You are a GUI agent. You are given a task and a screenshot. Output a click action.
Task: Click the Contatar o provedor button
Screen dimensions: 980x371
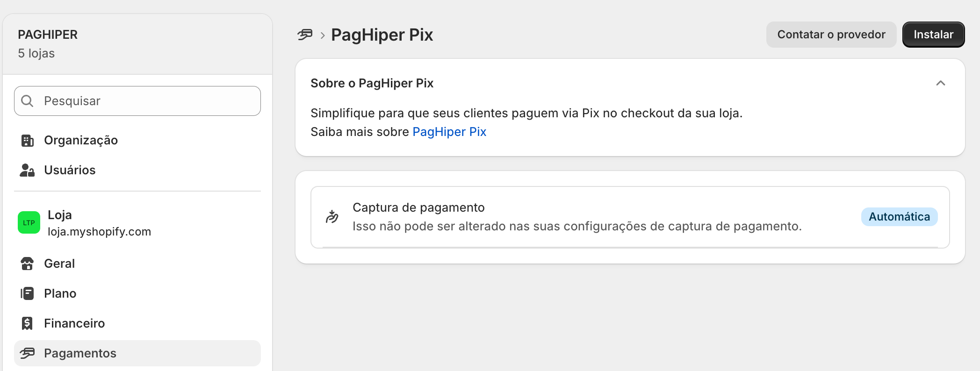coord(831,35)
